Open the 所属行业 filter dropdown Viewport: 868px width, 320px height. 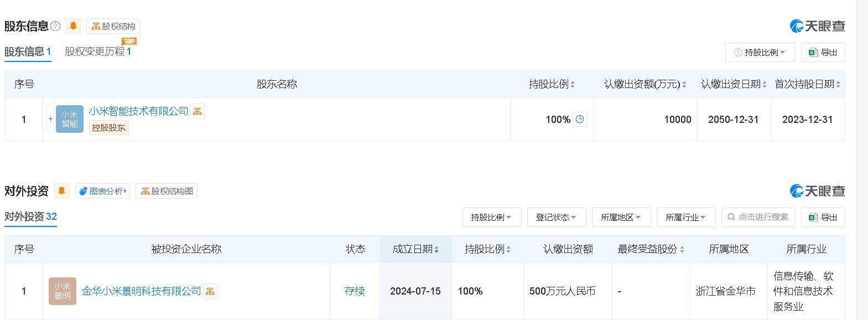686,217
